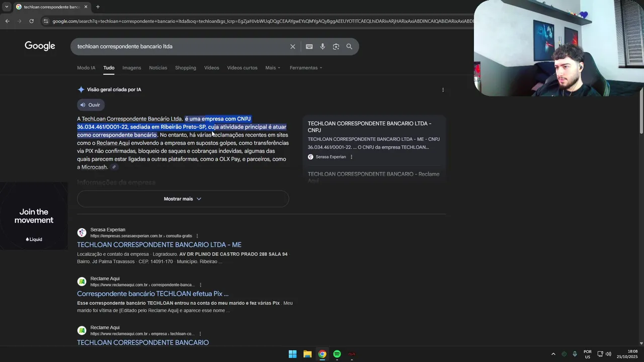Click the Visão geral criada por IA label
644x362 pixels.
click(114, 89)
